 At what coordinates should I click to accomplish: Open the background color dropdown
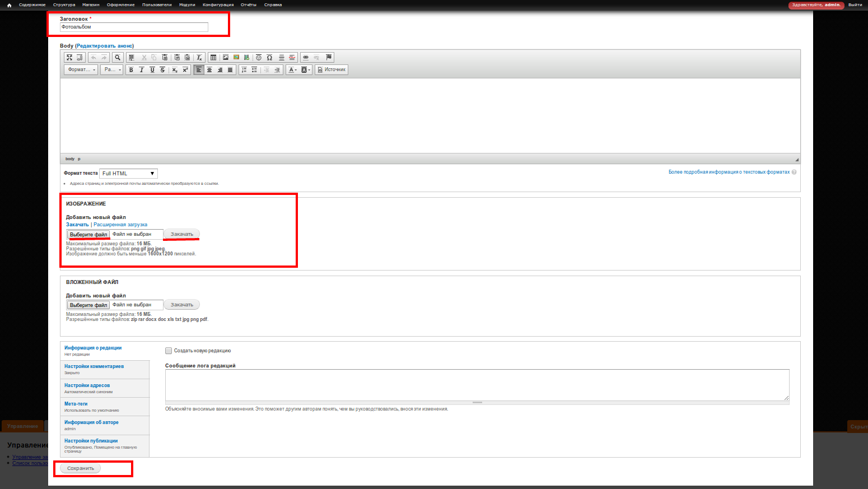[306, 70]
